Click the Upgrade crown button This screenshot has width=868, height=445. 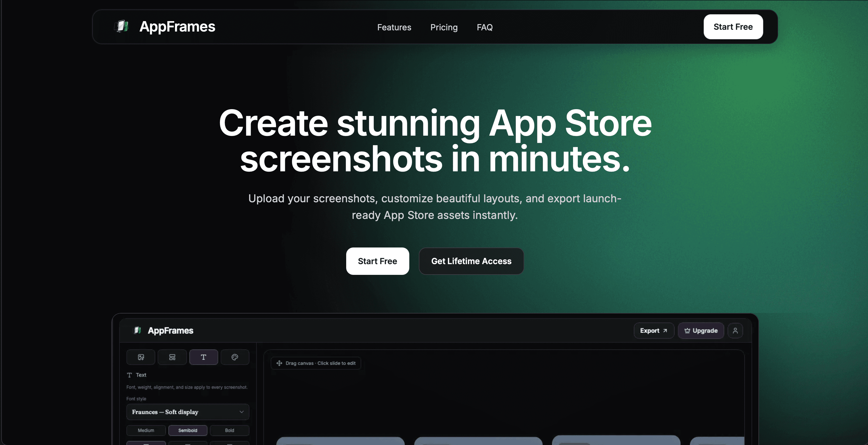pos(701,330)
